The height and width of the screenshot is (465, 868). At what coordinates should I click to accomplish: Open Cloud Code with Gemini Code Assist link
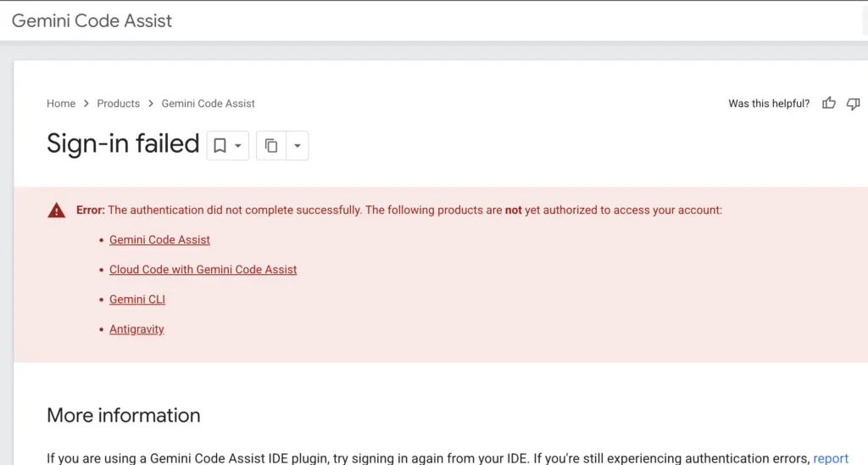click(203, 269)
